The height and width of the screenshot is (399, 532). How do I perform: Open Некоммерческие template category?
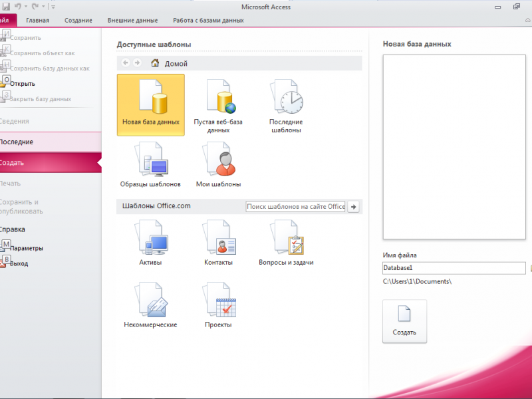150,305
